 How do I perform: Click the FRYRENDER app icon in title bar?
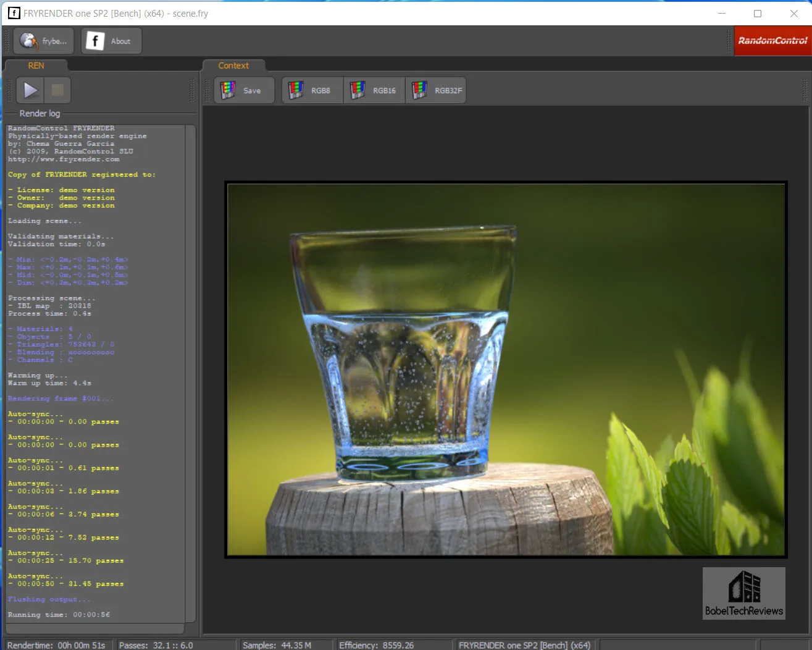point(14,13)
